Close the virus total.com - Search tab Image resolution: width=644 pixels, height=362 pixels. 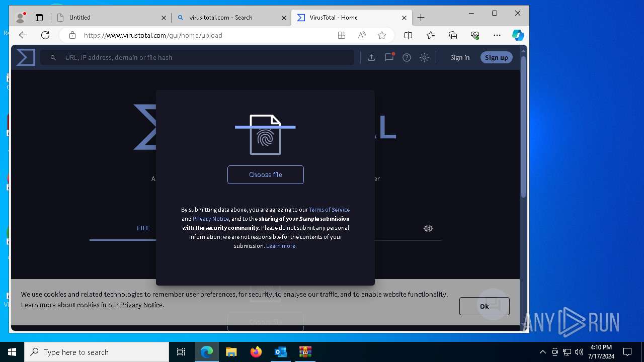tap(284, 18)
